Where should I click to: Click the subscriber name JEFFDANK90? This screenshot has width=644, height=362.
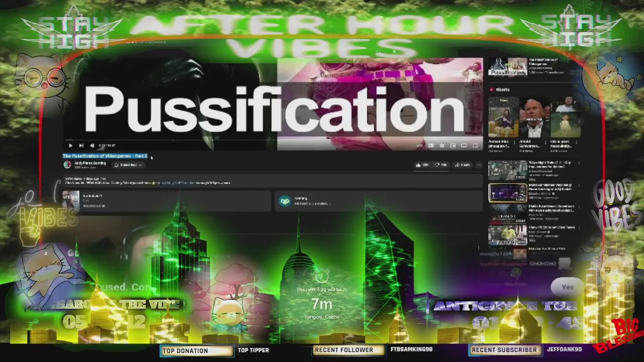pyautogui.click(x=564, y=349)
